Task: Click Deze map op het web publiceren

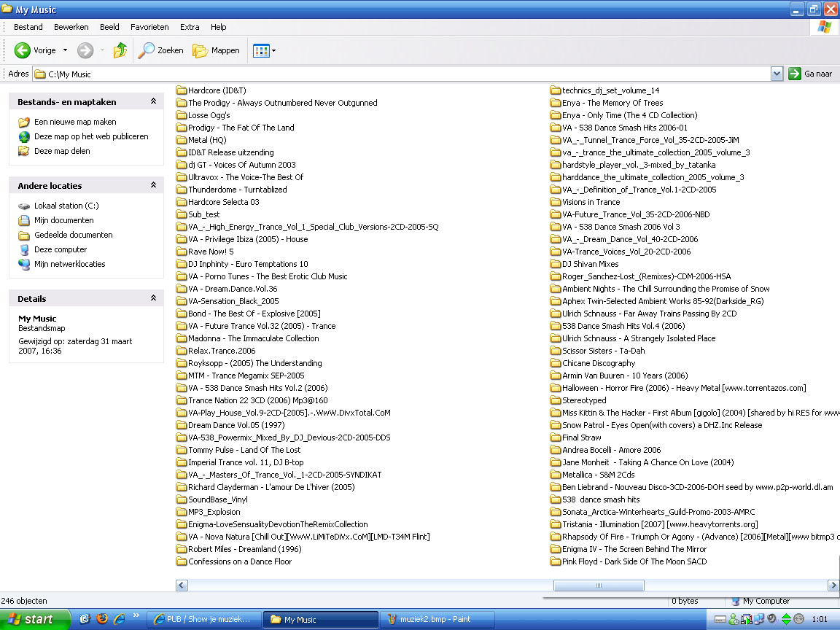Action: tap(91, 136)
